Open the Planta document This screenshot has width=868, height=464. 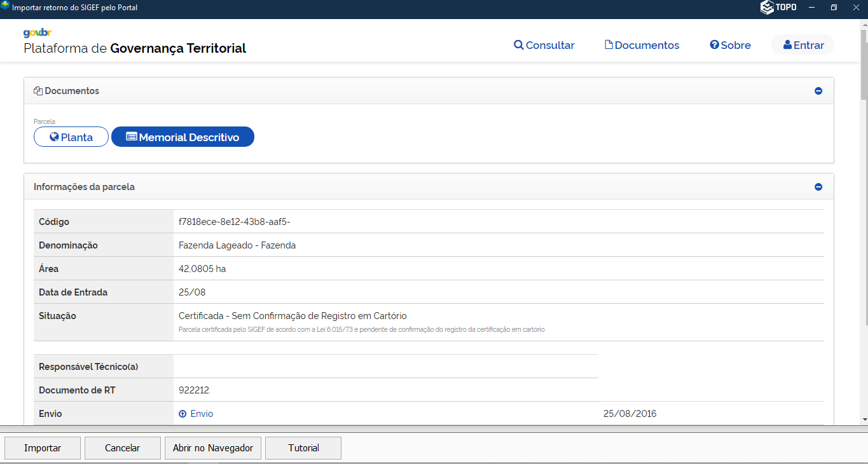71,137
